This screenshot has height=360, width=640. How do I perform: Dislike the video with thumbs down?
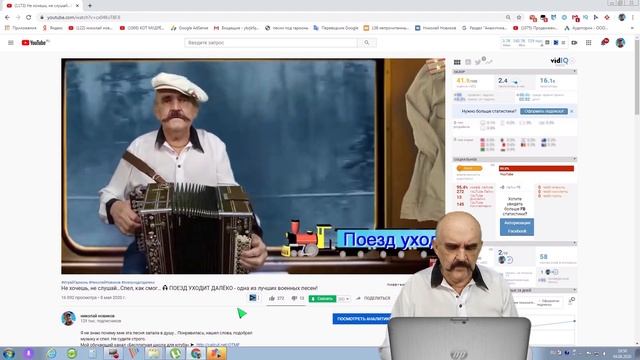coord(294,298)
